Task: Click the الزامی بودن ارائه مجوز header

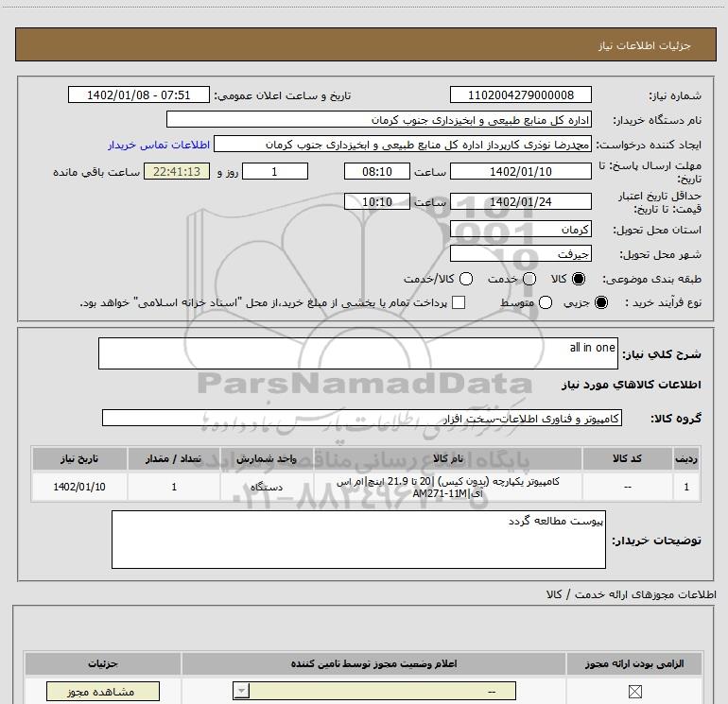Action: [634, 663]
